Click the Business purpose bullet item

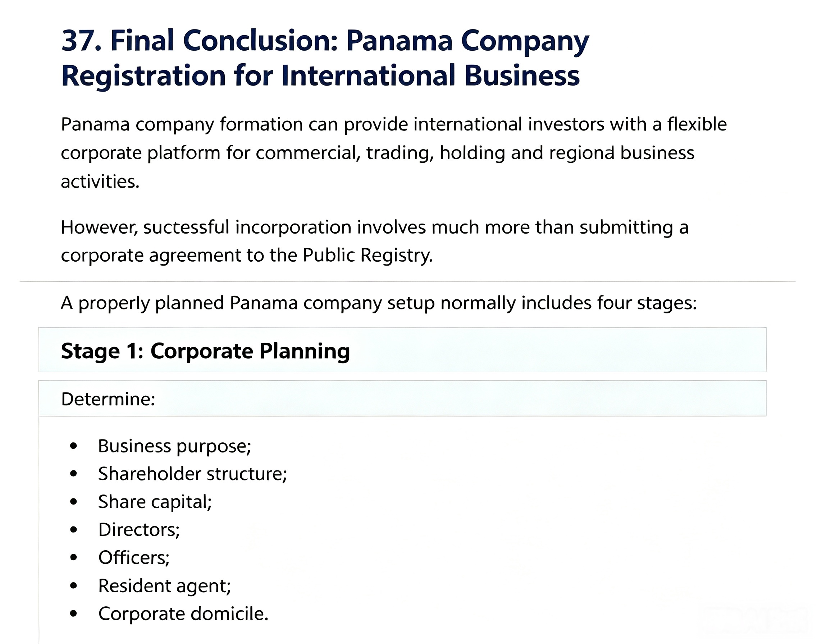point(174,446)
